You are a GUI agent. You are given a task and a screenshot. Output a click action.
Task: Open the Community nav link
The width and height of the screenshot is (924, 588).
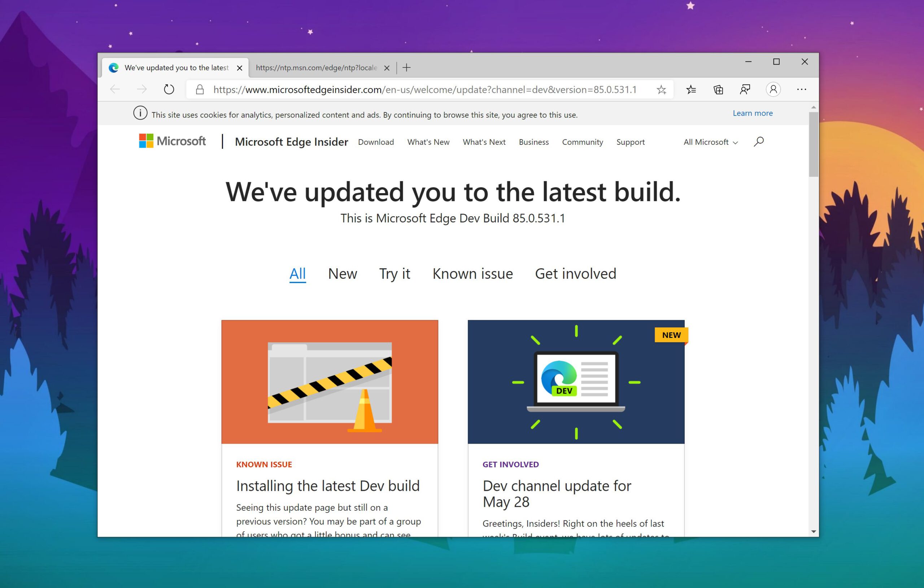[x=583, y=142]
